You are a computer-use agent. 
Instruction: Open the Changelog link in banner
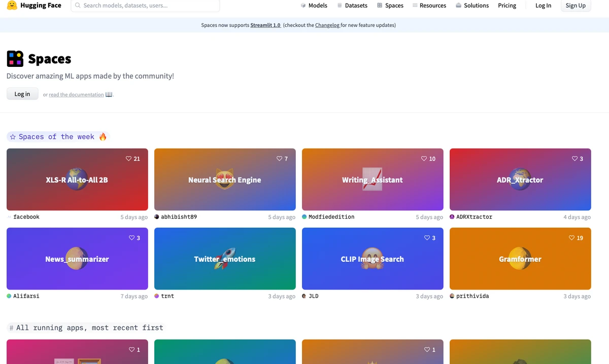point(327,25)
